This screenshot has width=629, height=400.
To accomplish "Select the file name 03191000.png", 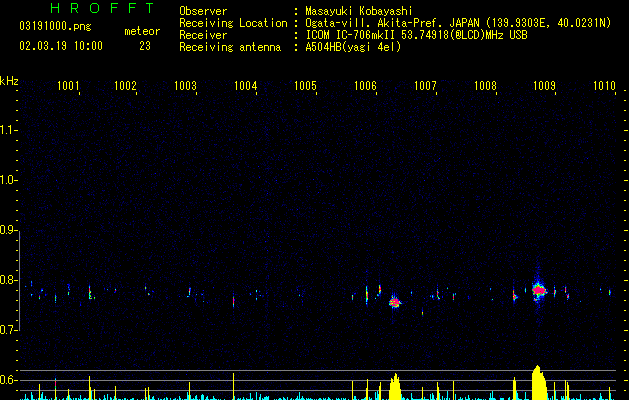I will click(x=55, y=26).
